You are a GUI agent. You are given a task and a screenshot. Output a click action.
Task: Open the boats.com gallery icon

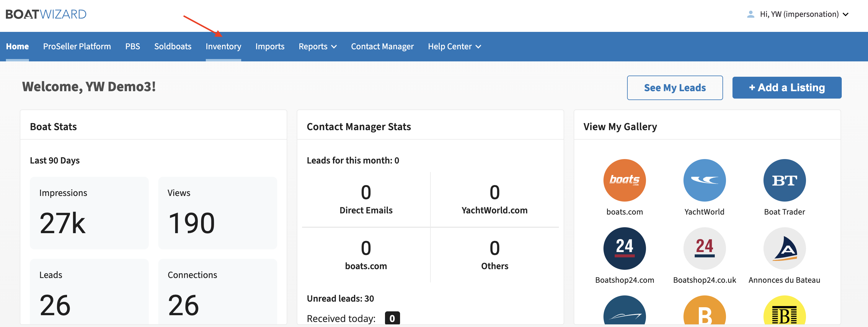click(624, 180)
